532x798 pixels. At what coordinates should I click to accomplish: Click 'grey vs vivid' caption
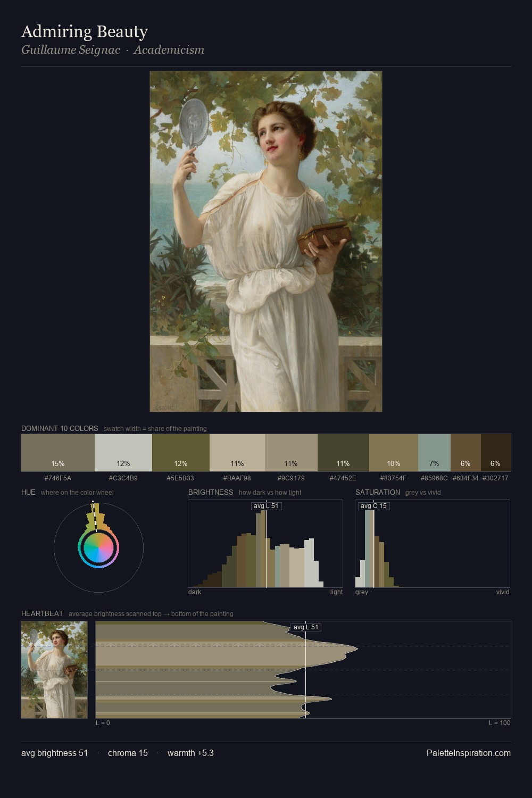click(x=423, y=493)
